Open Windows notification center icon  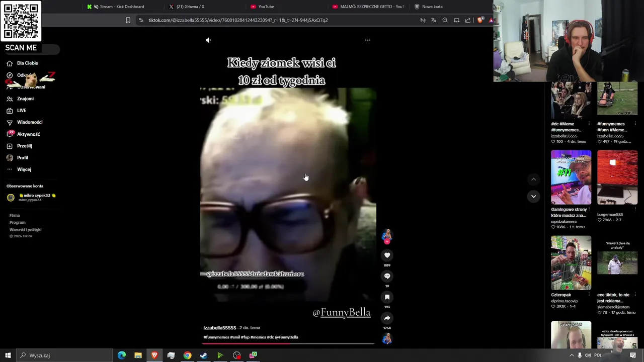pyautogui.click(x=633, y=355)
